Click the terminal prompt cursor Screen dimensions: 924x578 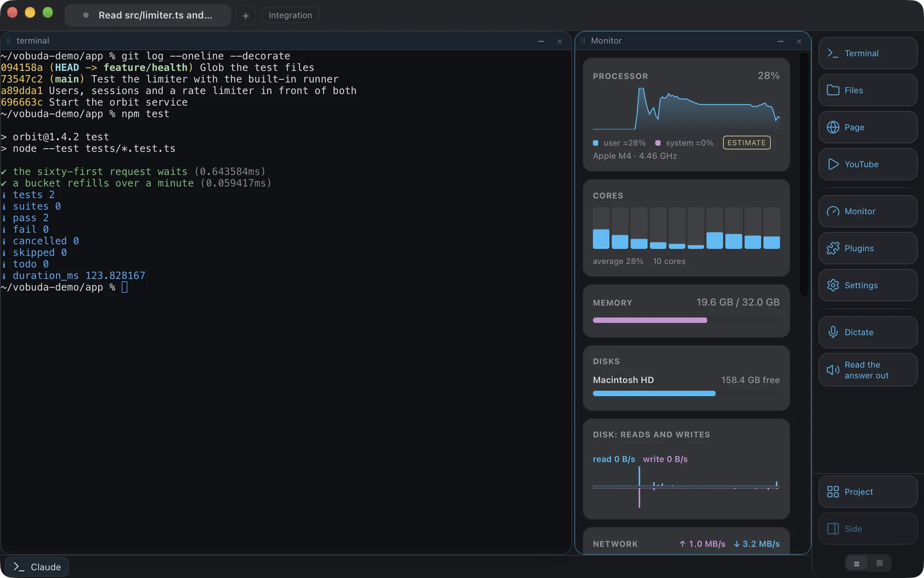click(124, 287)
